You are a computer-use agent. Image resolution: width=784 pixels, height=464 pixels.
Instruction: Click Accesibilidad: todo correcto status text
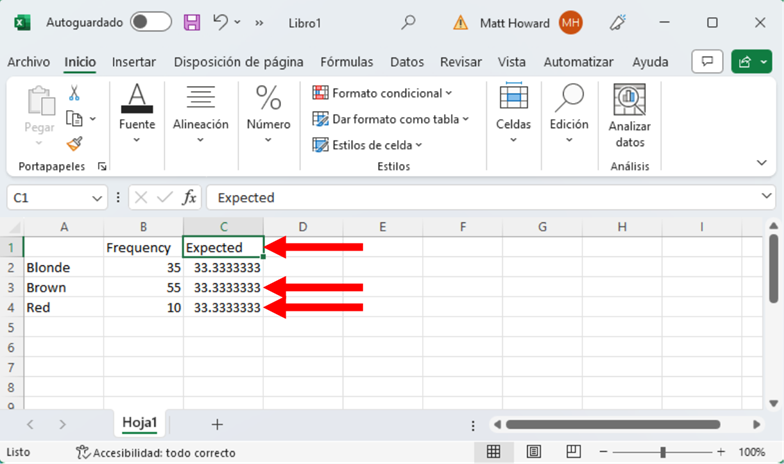155,453
